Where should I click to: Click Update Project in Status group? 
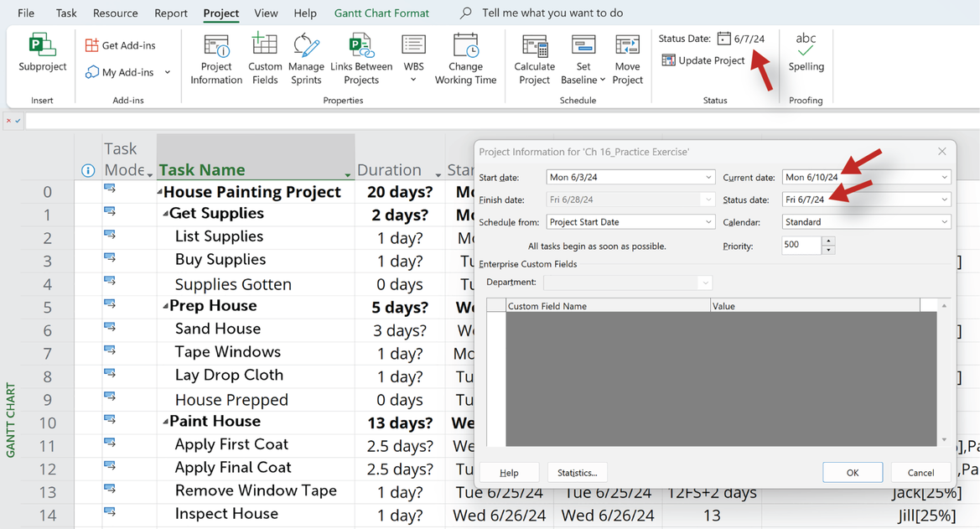(x=703, y=60)
